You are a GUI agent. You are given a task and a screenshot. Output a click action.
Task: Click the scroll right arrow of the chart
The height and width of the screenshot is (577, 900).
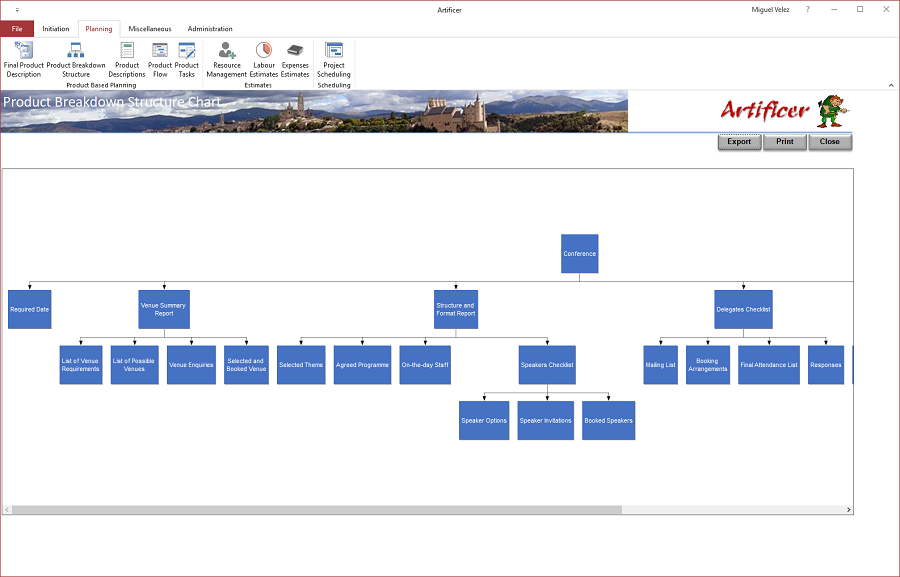pyautogui.click(x=848, y=510)
